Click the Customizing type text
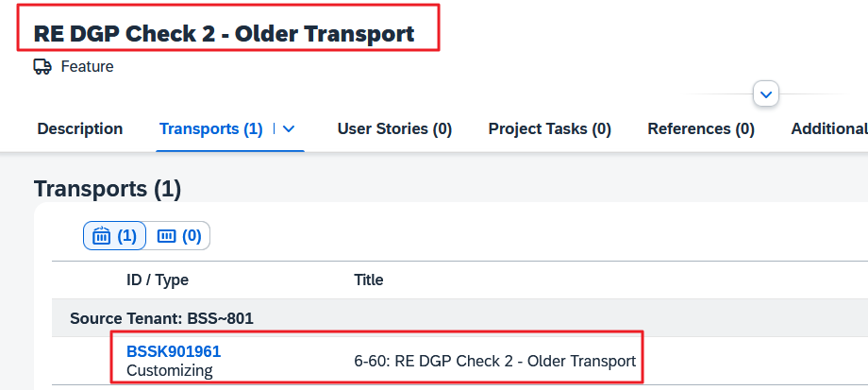Viewport: 868px width, 390px height. 169,370
